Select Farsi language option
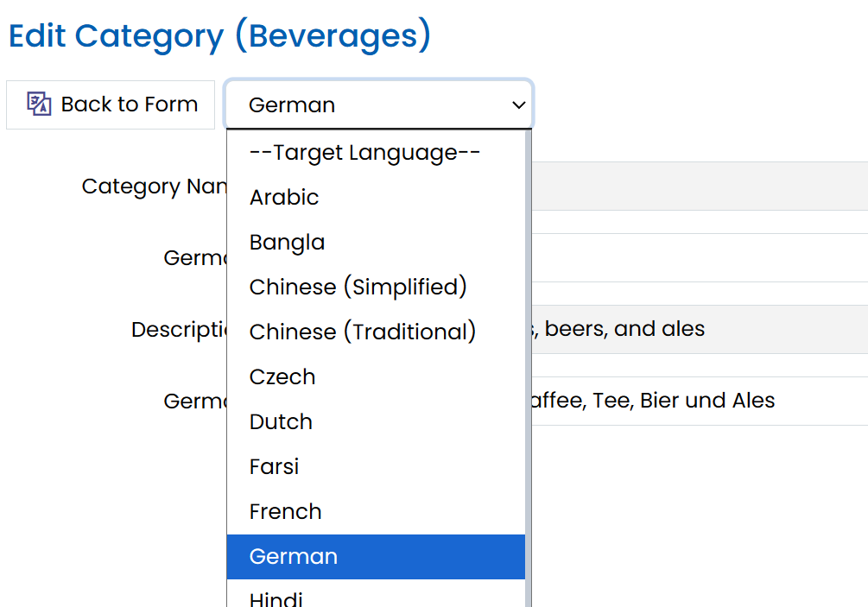 [274, 466]
